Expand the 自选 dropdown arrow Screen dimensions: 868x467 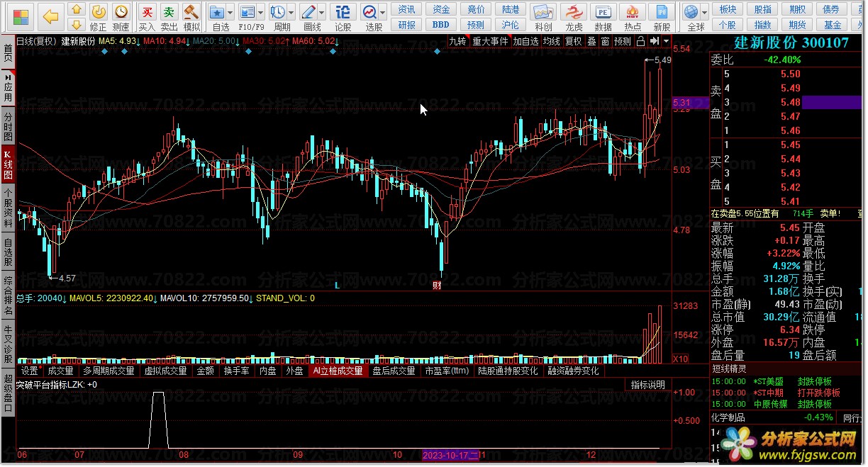click(x=231, y=13)
